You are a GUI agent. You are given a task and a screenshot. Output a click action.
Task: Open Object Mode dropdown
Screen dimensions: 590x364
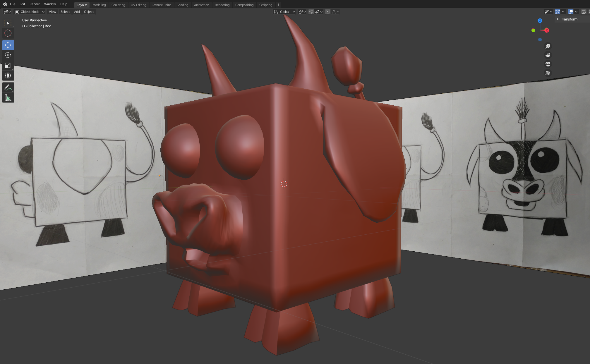(30, 12)
